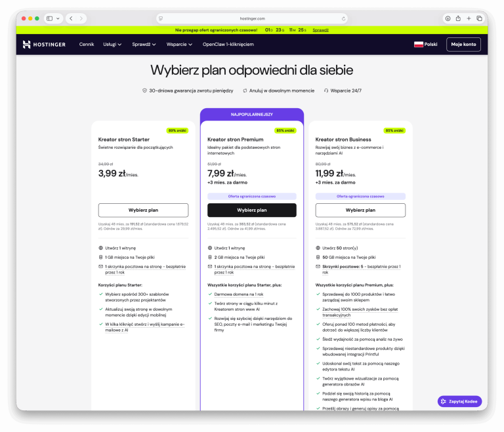Choose the Starter plan Wybierz plan button
Viewport: 504px width, 432px height.
[x=143, y=210]
